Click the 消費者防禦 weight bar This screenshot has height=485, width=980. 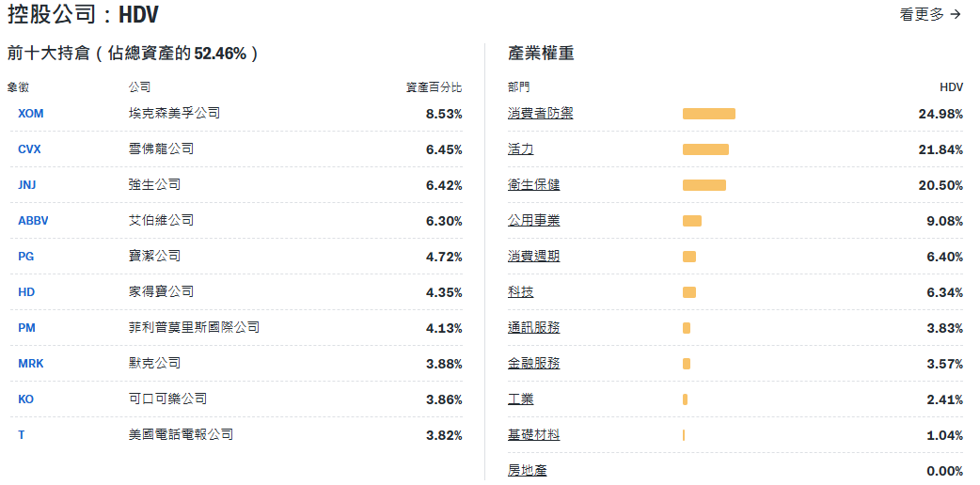[x=708, y=114]
